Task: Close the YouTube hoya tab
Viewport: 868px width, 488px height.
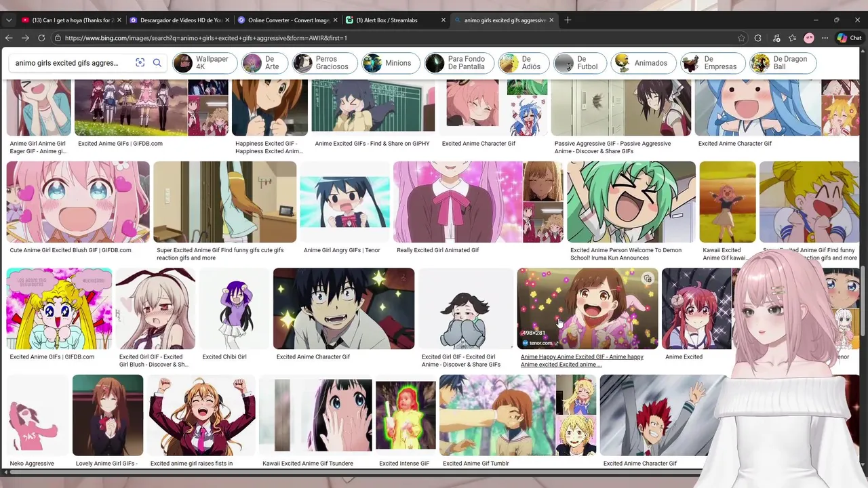Action: [x=119, y=20]
